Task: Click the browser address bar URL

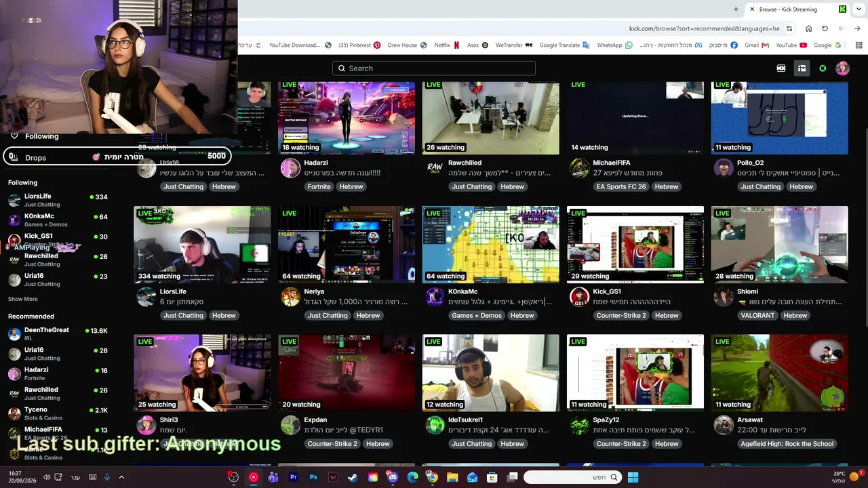Action: 704,28
